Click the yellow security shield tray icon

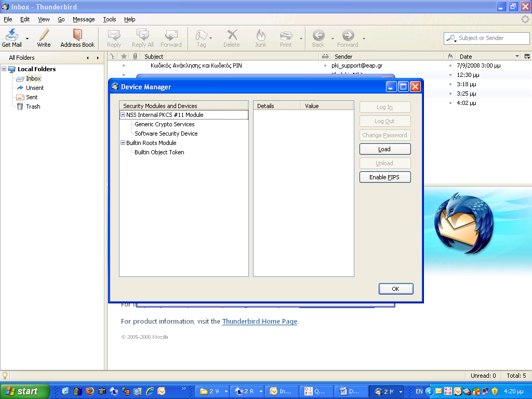495,391
